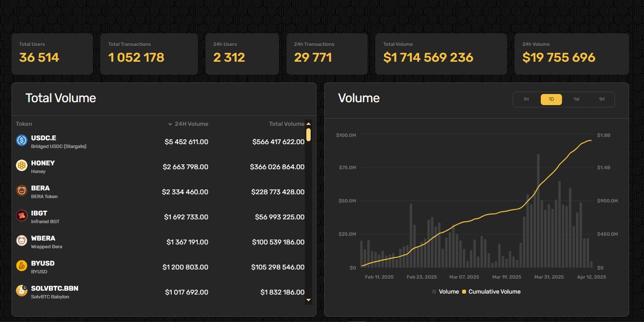Click the yellow table scrollbar thumb

(x=309, y=134)
